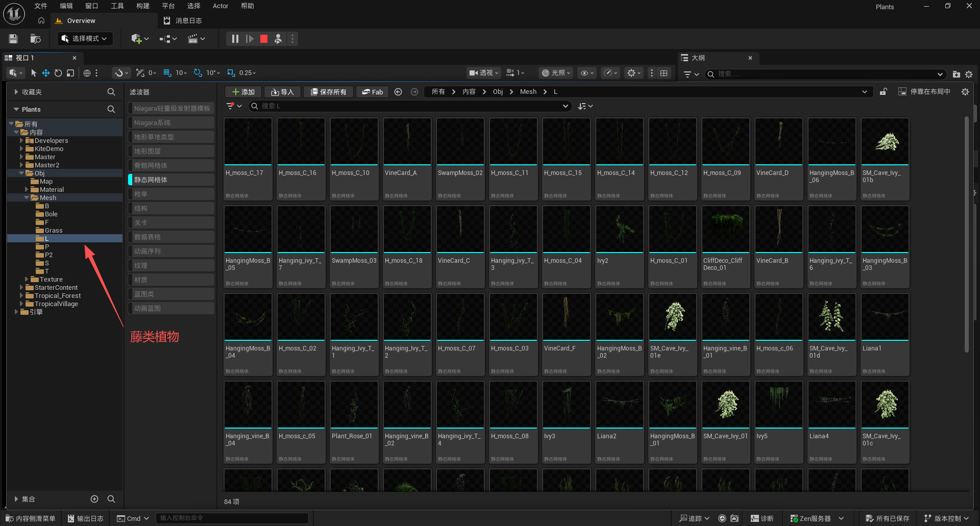Open the content browser toolbar icon
980x526 pixels.
35,39
